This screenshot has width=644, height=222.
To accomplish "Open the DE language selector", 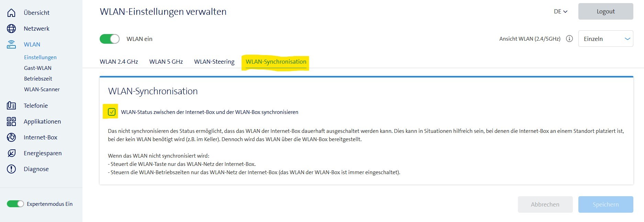I will pyautogui.click(x=560, y=12).
